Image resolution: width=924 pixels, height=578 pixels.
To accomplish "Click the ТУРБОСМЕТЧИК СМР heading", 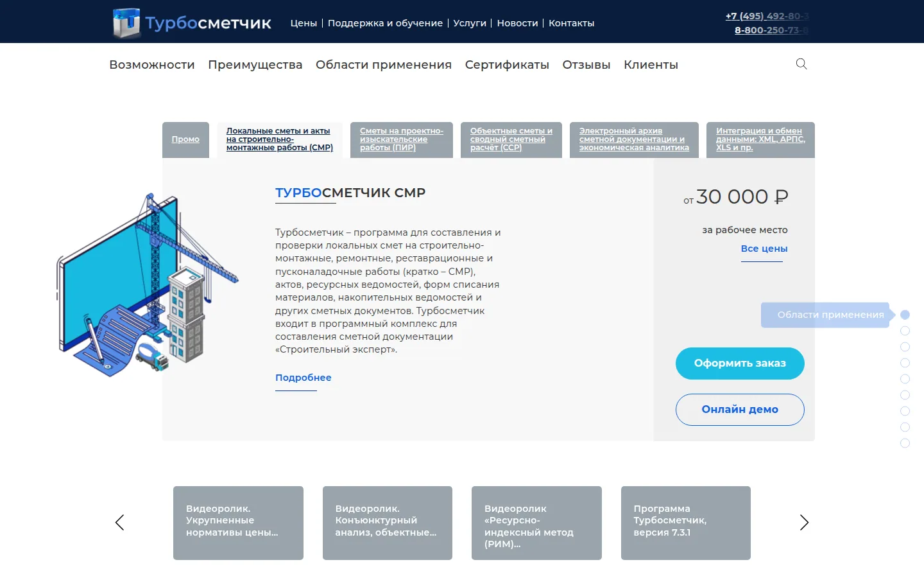I will point(350,193).
